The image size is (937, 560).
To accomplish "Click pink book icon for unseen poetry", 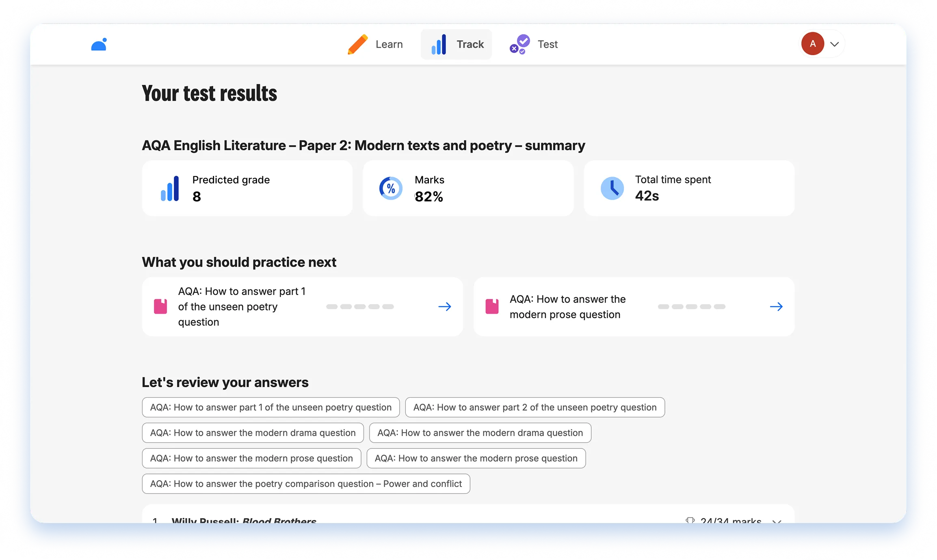I will (x=160, y=306).
